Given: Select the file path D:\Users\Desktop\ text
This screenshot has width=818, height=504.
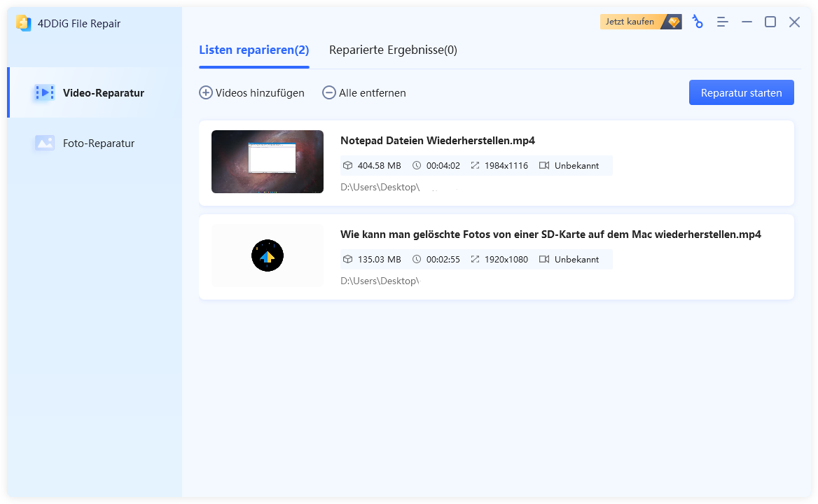Looking at the screenshot, I should (x=380, y=187).
